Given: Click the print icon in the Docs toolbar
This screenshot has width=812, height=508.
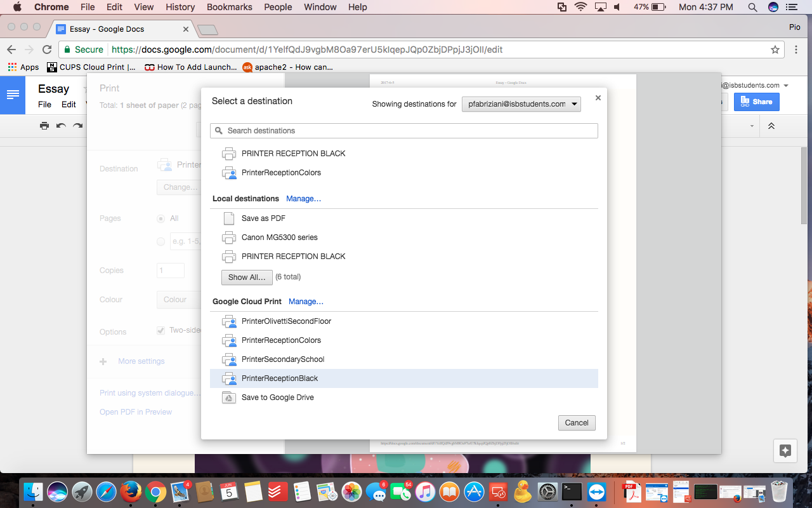Looking at the screenshot, I should click(44, 126).
